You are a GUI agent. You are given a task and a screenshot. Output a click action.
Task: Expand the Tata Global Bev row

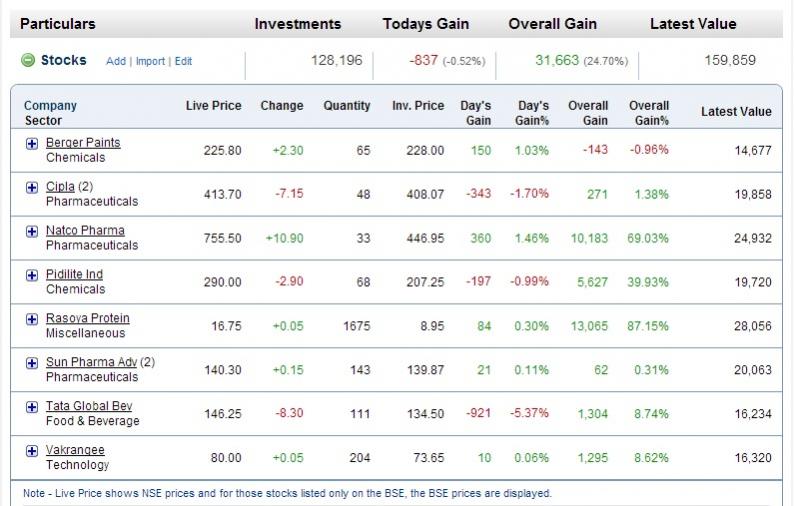coord(32,407)
